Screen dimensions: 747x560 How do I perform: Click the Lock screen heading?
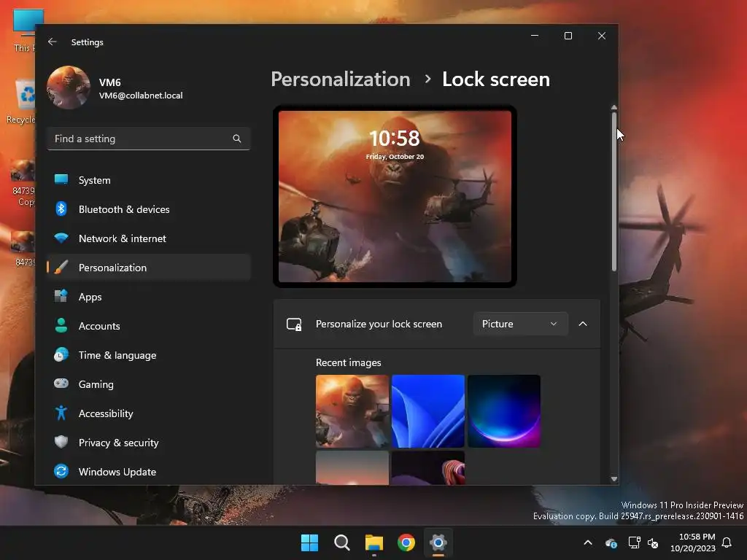coord(496,79)
